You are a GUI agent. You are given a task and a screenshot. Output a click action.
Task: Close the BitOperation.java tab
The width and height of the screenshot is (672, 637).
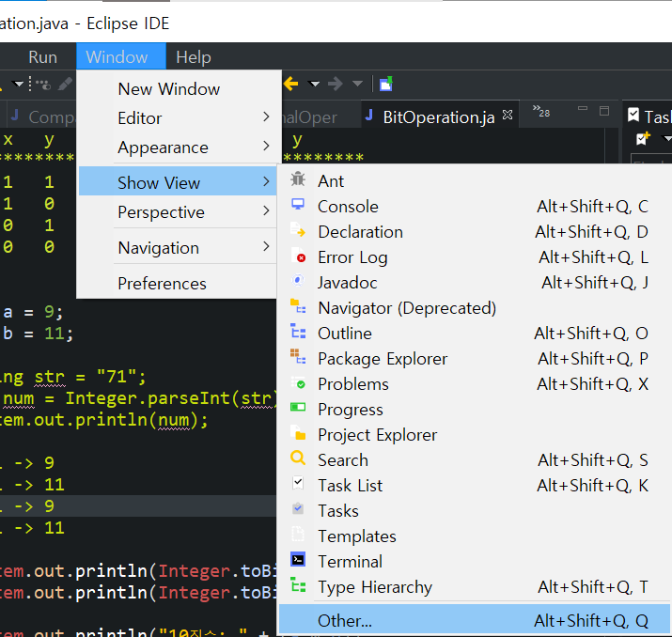tap(508, 115)
